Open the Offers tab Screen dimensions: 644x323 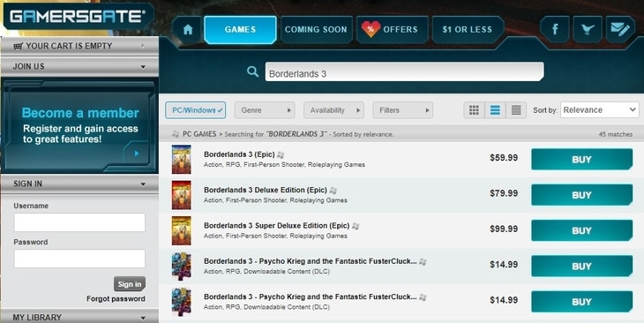392,30
